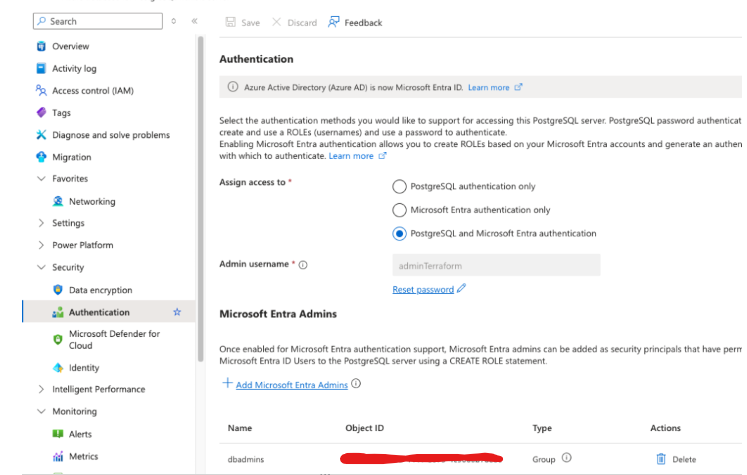Viewport: 747px width, 475px height.
Task: Open Diagnose and solve problems
Action: coord(109,135)
